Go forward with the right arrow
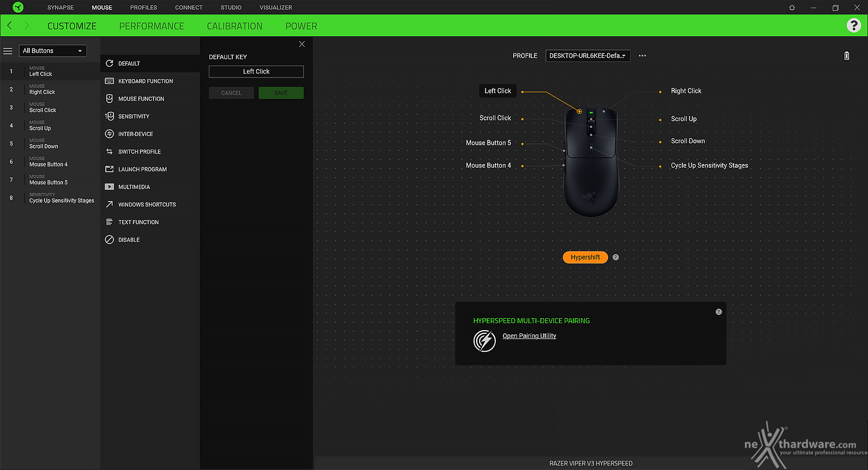Image resolution: width=868 pixels, height=470 pixels. pos(27,25)
